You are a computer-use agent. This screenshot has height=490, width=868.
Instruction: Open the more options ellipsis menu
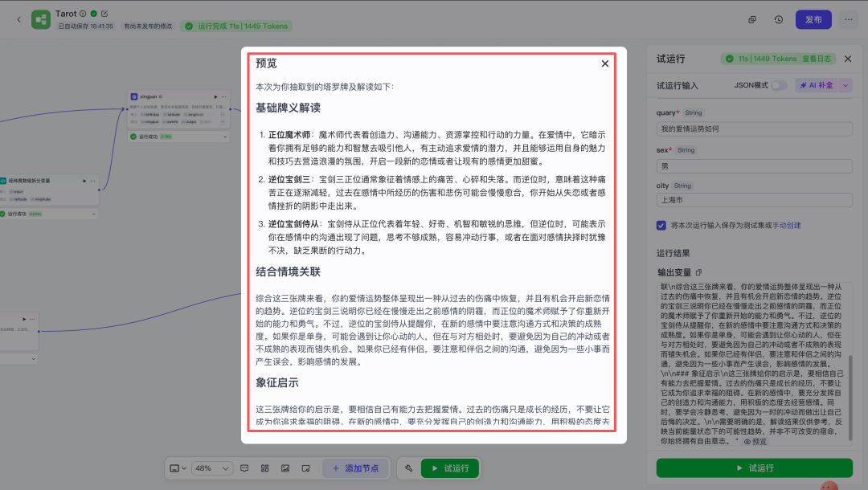pos(848,19)
